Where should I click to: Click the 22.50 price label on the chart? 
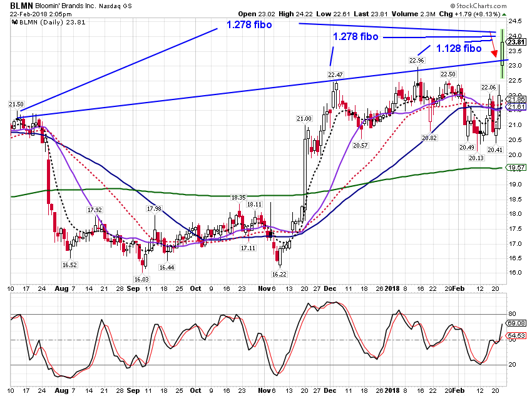point(448,74)
